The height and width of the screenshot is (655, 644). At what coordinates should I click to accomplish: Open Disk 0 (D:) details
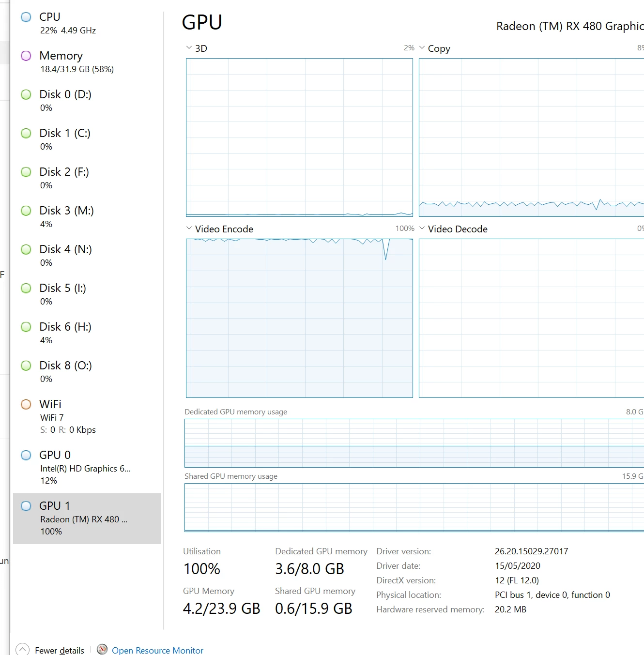[87, 101]
